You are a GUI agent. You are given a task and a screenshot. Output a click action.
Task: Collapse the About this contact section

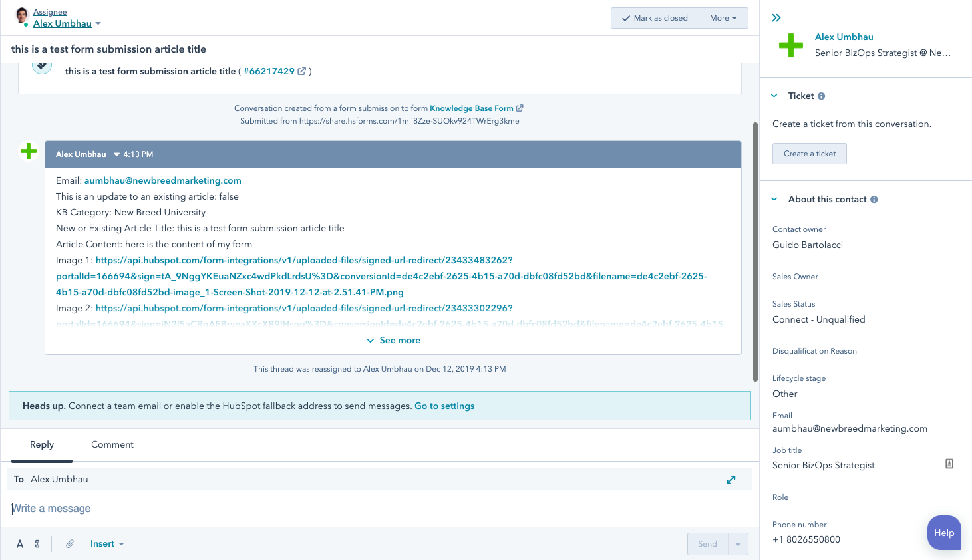pyautogui.click(x=774, y=200)
